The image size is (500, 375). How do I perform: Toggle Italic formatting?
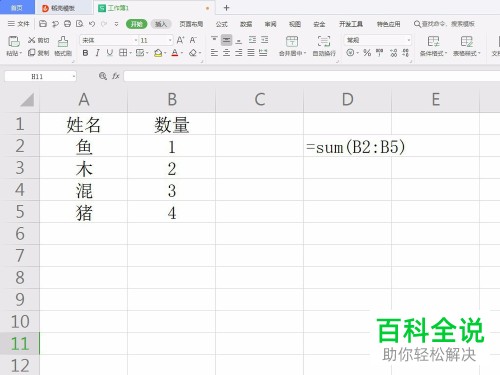pos(97,53)
